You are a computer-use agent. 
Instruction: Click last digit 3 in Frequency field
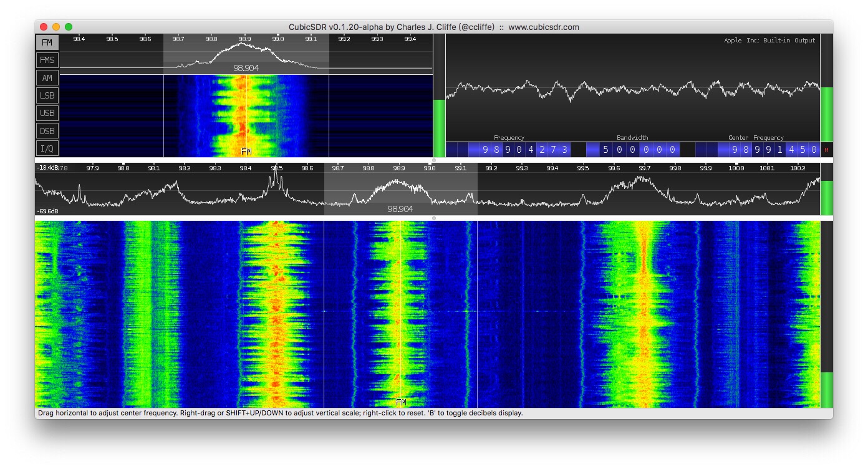click(564, 150)
